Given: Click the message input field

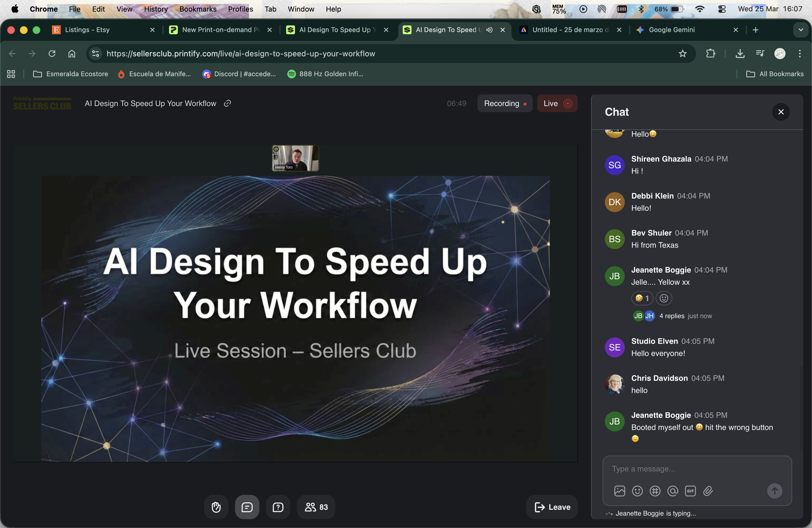Looking at the screenshot, I should (x=697, y=469).
